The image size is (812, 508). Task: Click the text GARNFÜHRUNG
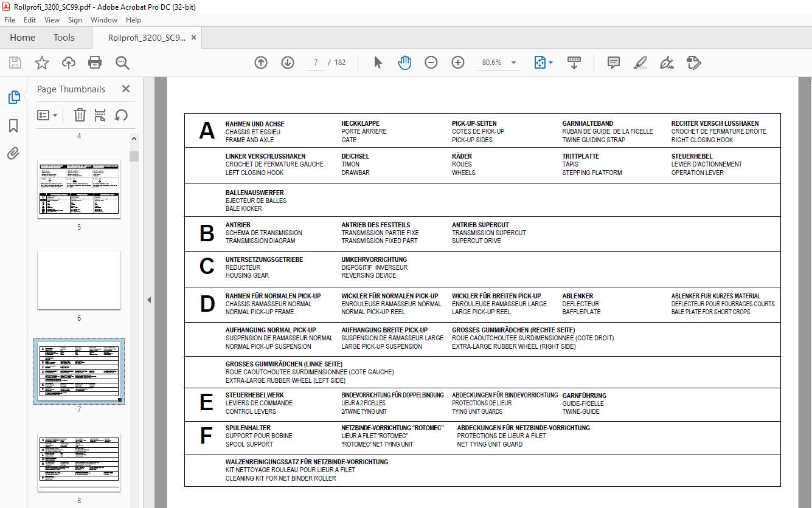pyautogui.click(x=585, y=396)
